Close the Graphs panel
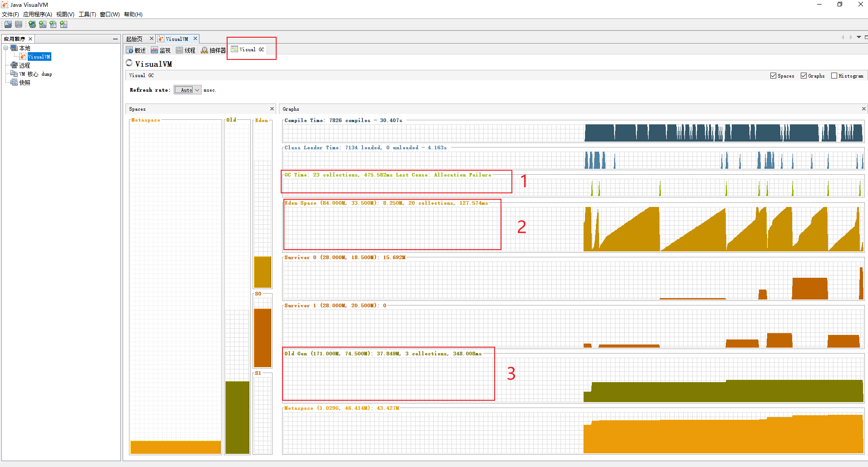The height and width of the screenshot is (467, 868). [x=864, y=109]
